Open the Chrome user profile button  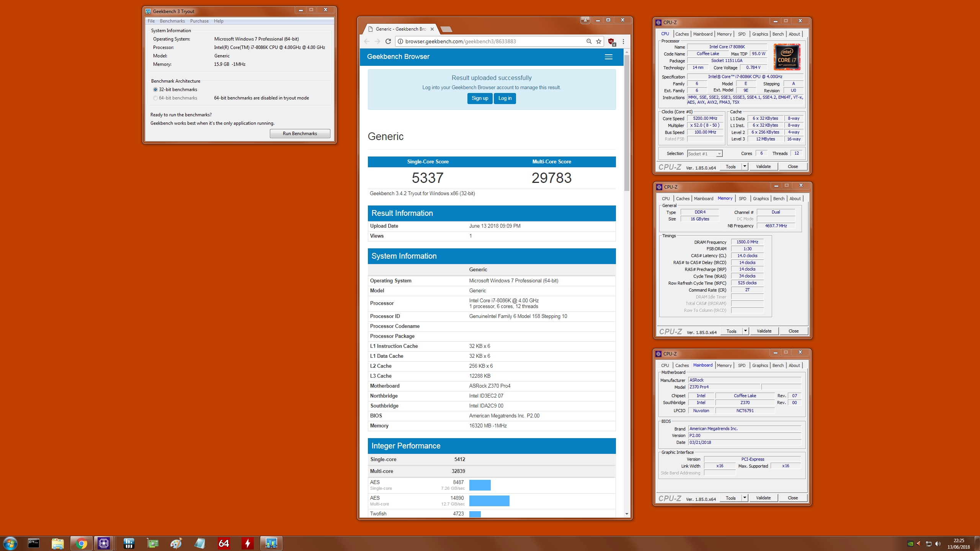(585, 20)
